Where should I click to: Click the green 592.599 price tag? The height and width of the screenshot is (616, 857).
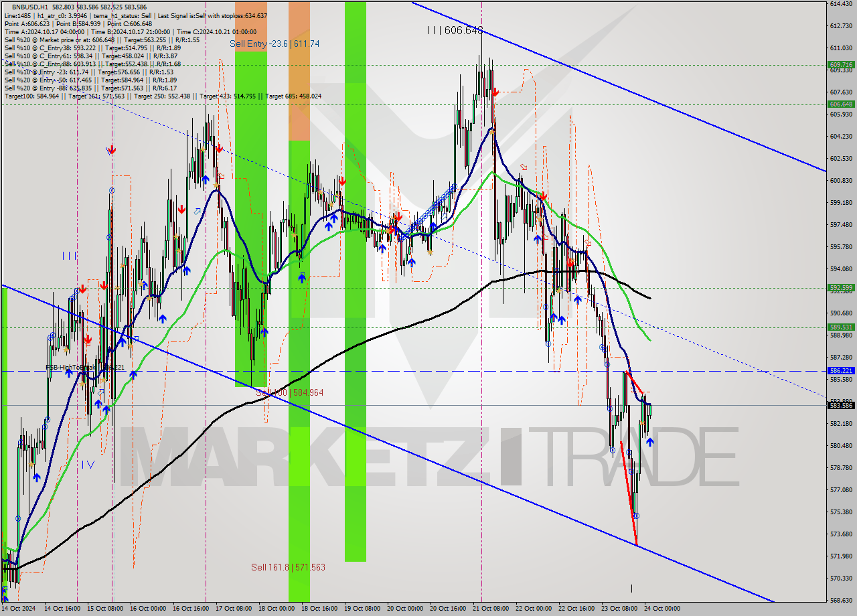pyautogui.click(x=841, y=288)
